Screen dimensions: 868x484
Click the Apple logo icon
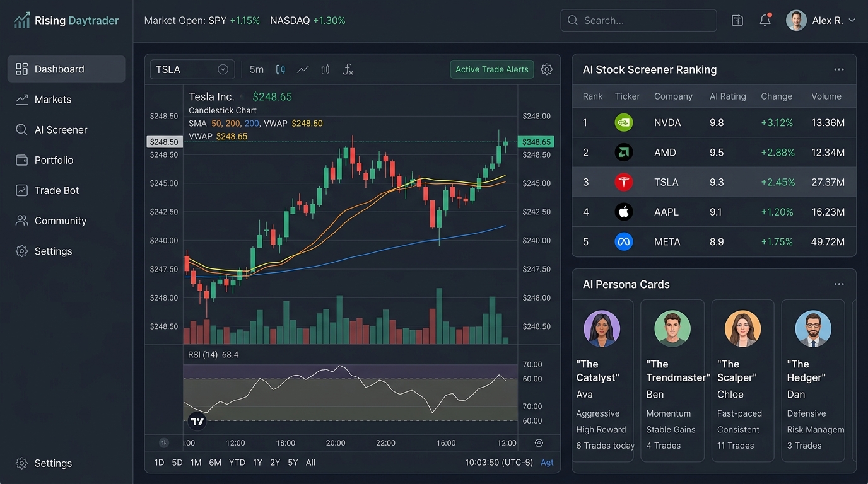tap(624, 212)
